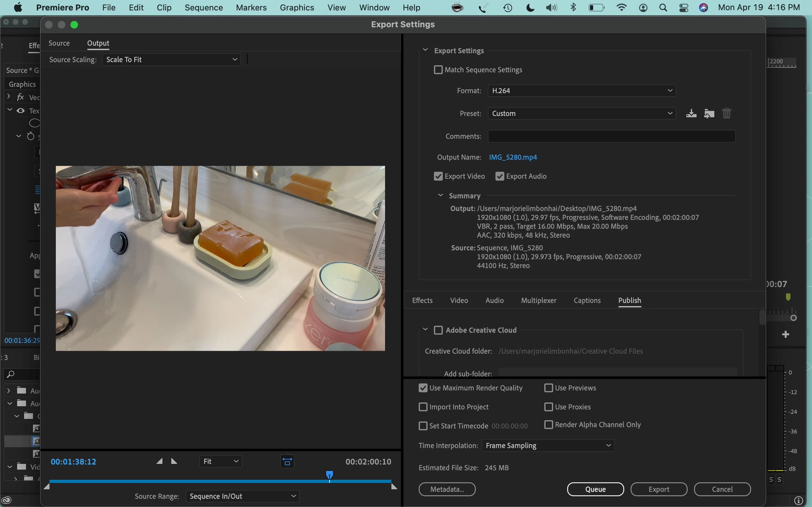Click the Queue button
This screenshot has height=507, width=812.
point(595,489)
